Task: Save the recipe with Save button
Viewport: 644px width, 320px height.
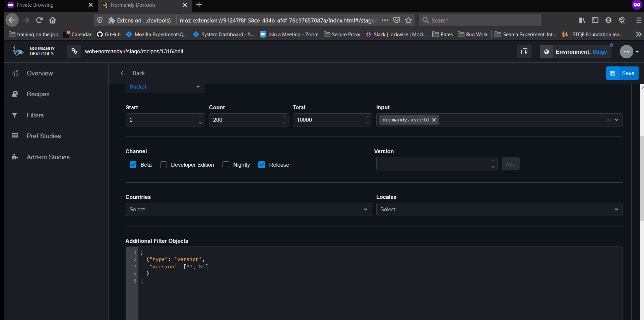Action: [x=622, y=73]
